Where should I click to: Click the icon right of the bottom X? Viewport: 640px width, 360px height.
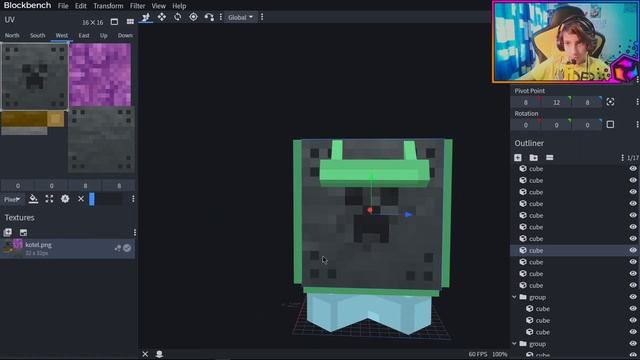tap(159, 354)
